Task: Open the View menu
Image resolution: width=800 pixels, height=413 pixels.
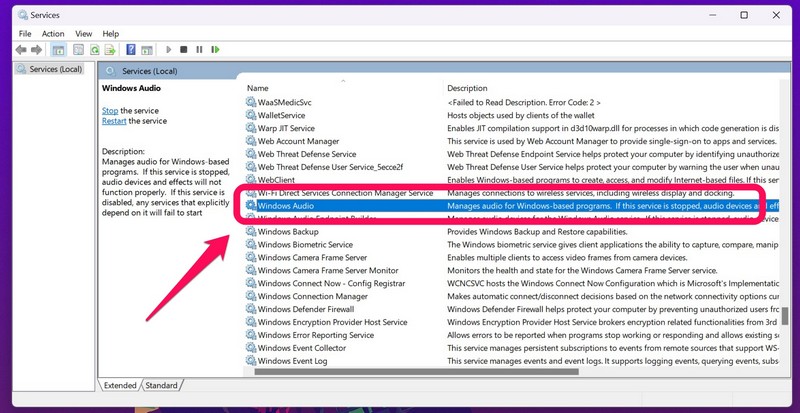Action: (83, 33)
